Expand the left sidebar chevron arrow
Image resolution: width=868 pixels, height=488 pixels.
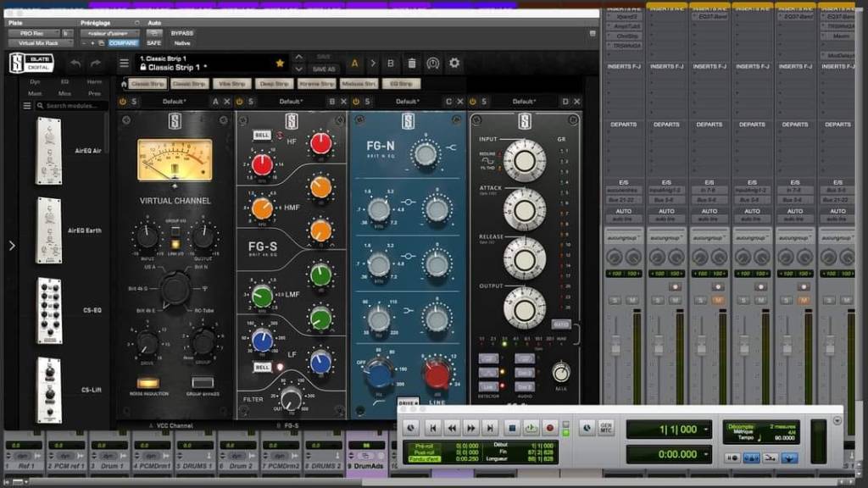click(11, 246)
